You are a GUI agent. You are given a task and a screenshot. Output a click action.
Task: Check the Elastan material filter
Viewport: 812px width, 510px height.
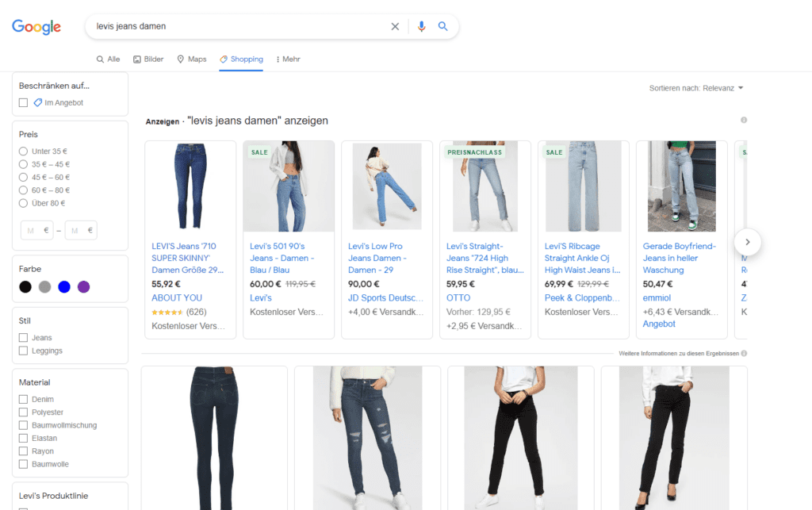tap(23, 438)
